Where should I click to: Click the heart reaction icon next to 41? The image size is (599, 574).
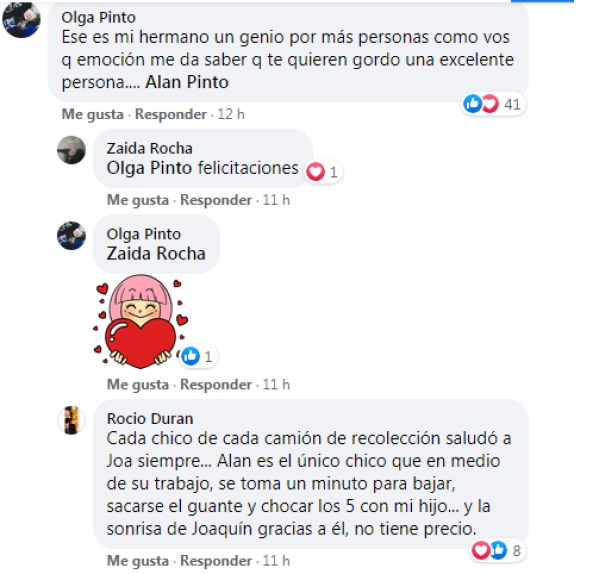click(x=490, y=103)
